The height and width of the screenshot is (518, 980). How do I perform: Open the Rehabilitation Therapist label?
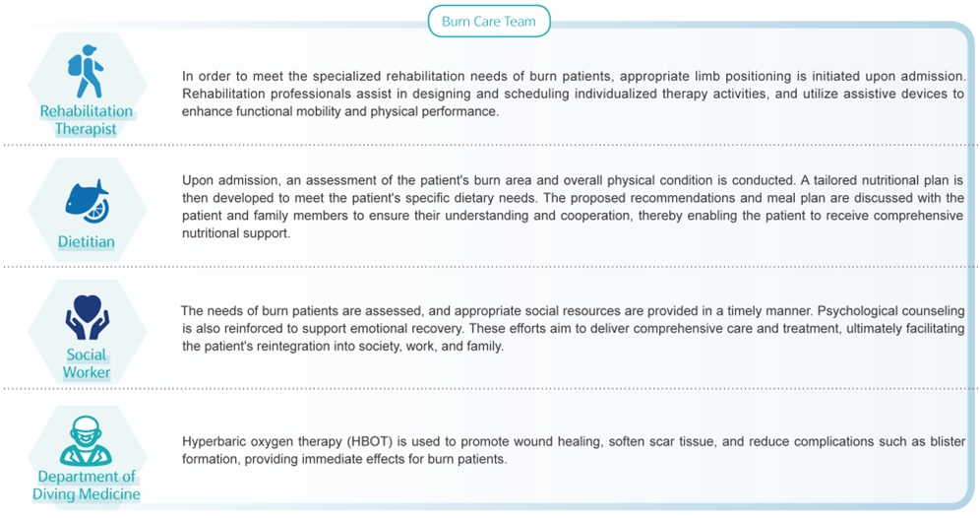click(x=87, y=120)
